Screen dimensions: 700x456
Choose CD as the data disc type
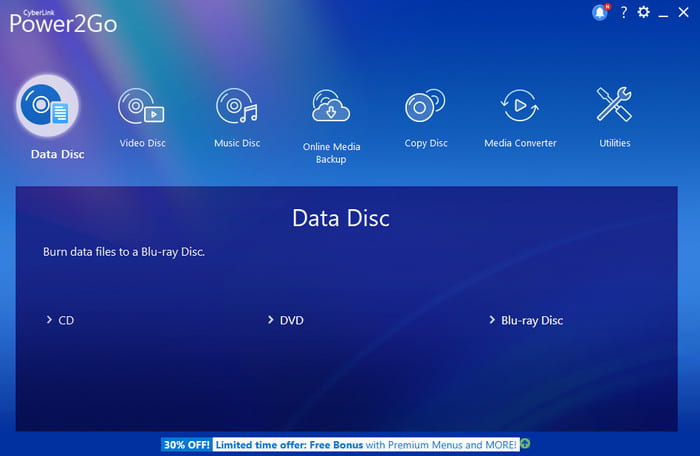[60, 320]
